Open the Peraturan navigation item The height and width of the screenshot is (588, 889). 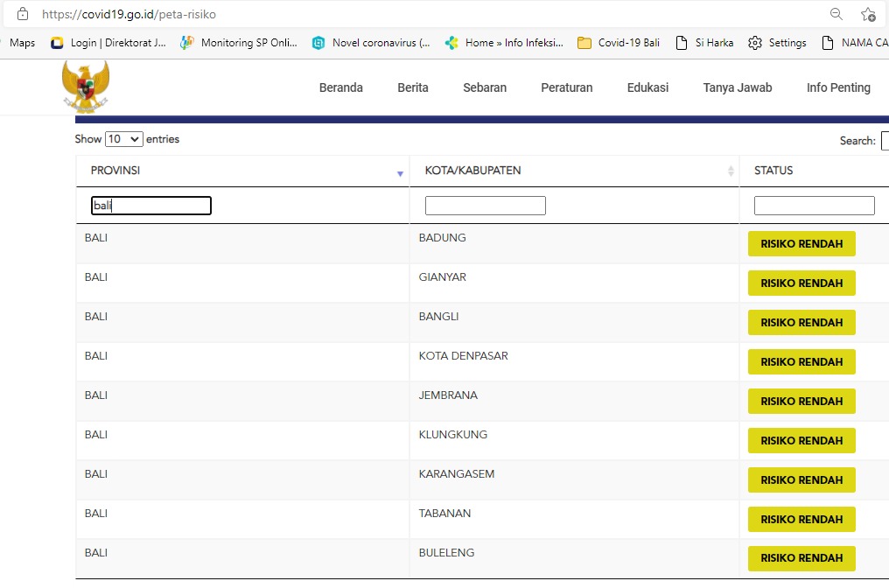coord(566,87)
